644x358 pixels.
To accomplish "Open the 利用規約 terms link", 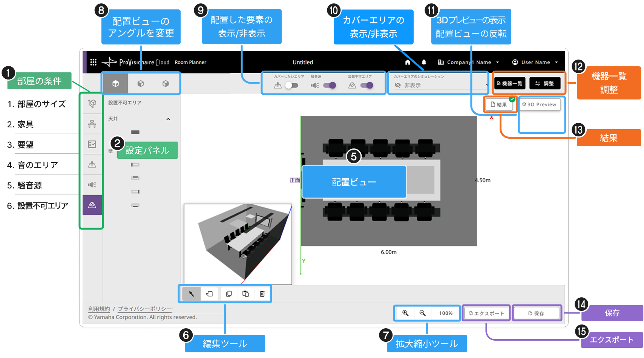I will pyautogui.click(x=99, y=309).
